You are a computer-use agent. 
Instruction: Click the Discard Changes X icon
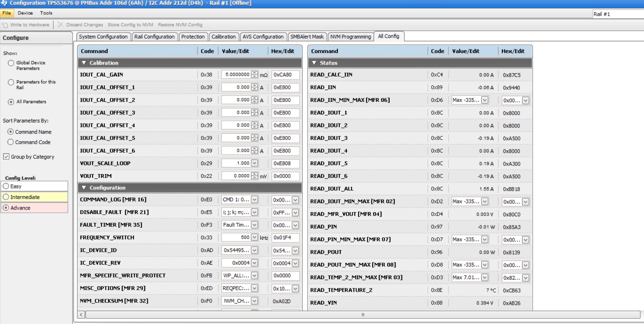coord(61,25)
